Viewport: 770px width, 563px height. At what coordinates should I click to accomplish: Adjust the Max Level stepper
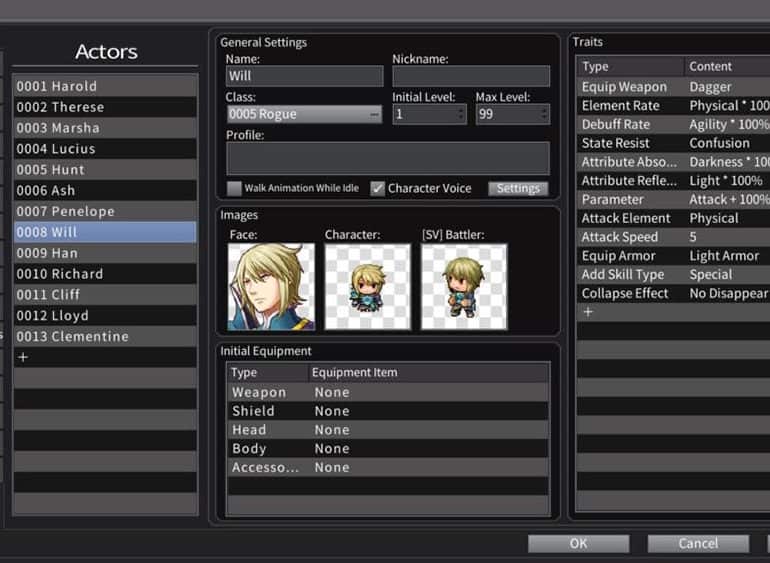pyautogui.click(x=544, y=114)
